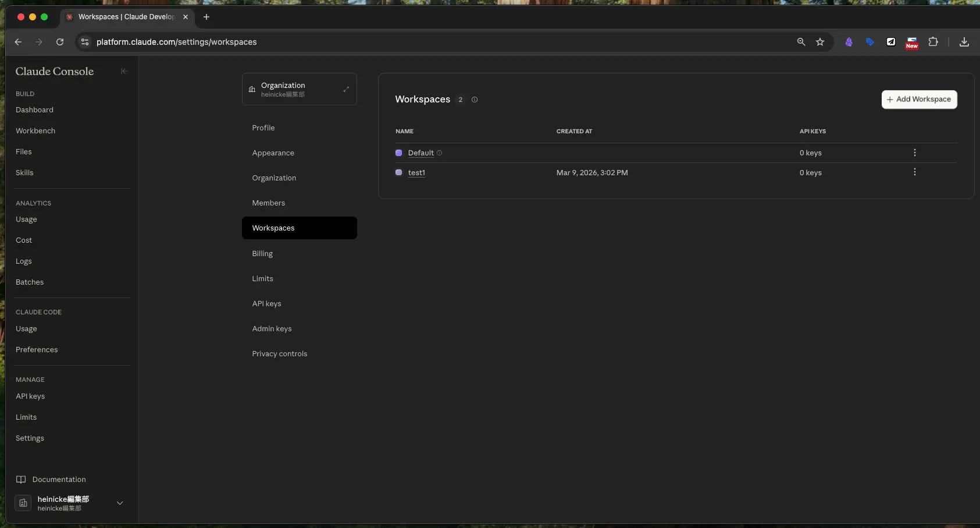Viewport: 980px width, 528px height.
Task: Open Billing settings section
Action: click(262, 254)
